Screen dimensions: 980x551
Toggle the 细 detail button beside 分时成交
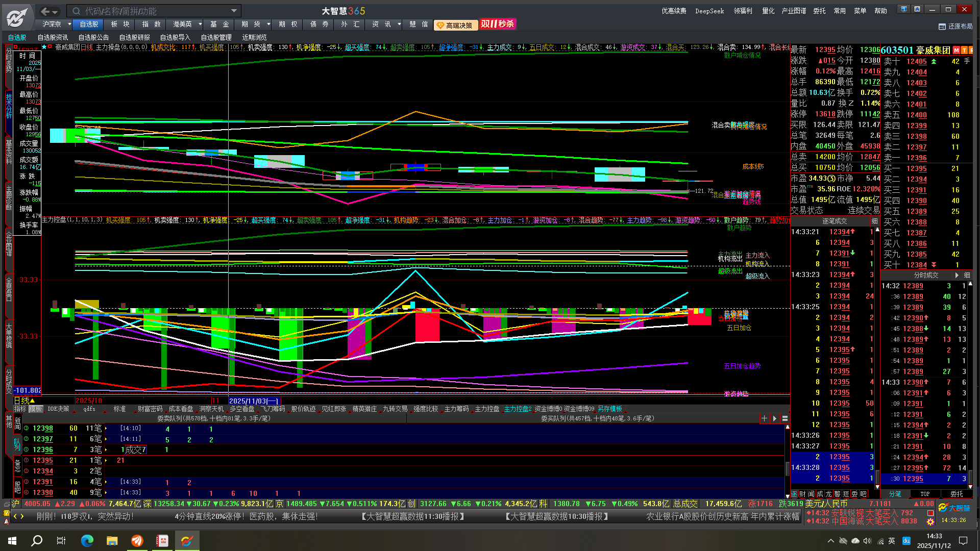(x=967, y=275)
